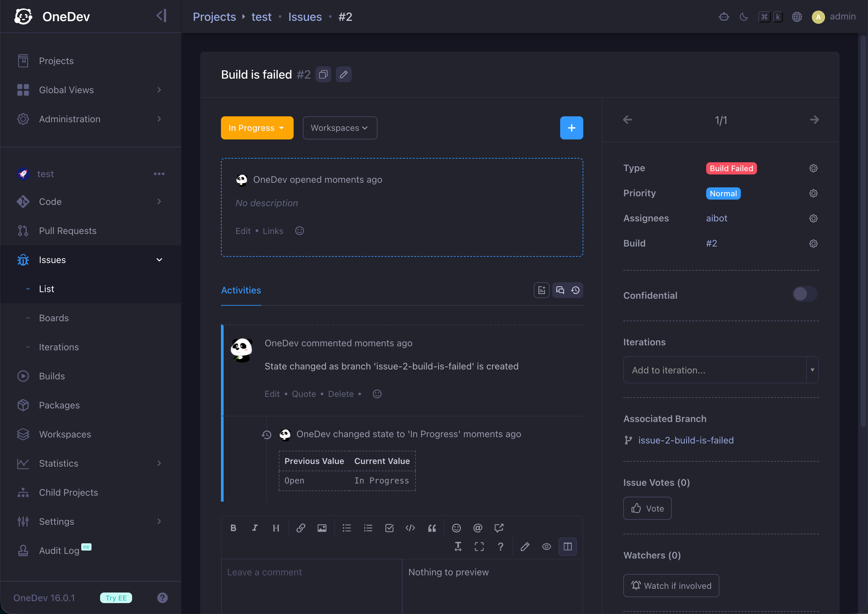This screenshot has height=614, width=868.
Task: Toggle split view mode in editor
Action: click(567, 547)
